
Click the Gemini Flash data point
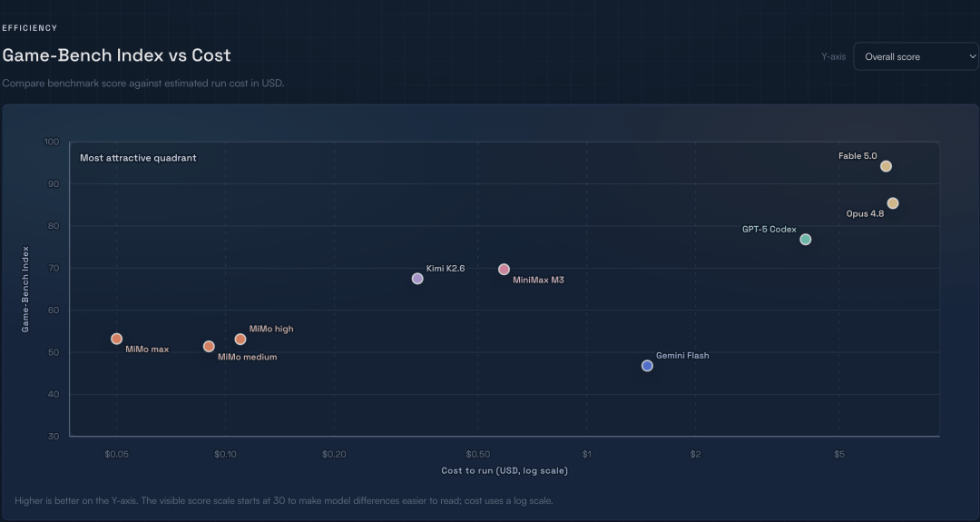pyautogui.click(x=647, y=366)
